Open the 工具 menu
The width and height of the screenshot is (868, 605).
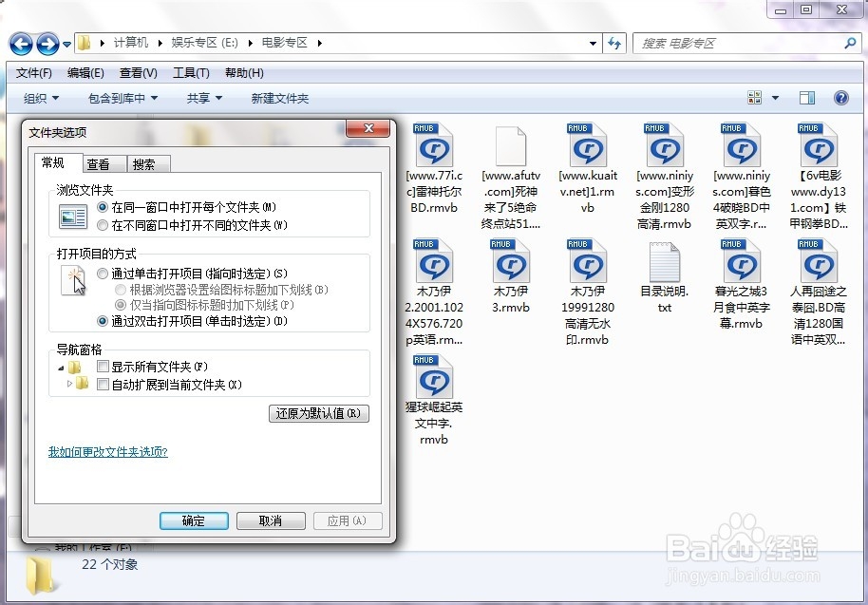coord(190,72)
